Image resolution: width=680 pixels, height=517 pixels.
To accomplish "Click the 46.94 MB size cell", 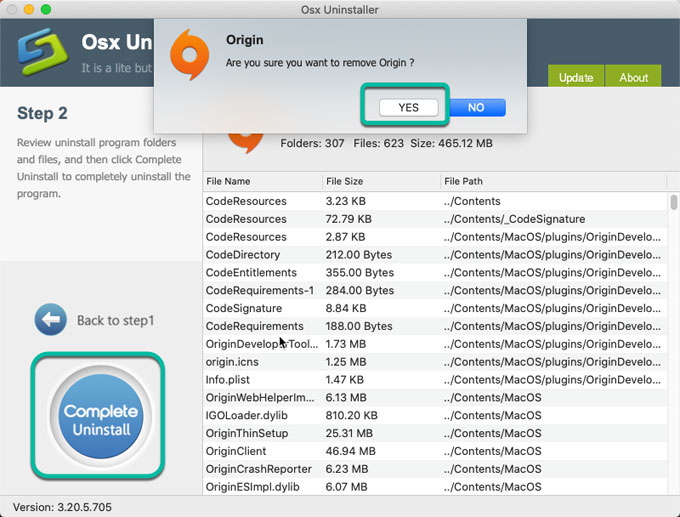I will click(350, 451).
